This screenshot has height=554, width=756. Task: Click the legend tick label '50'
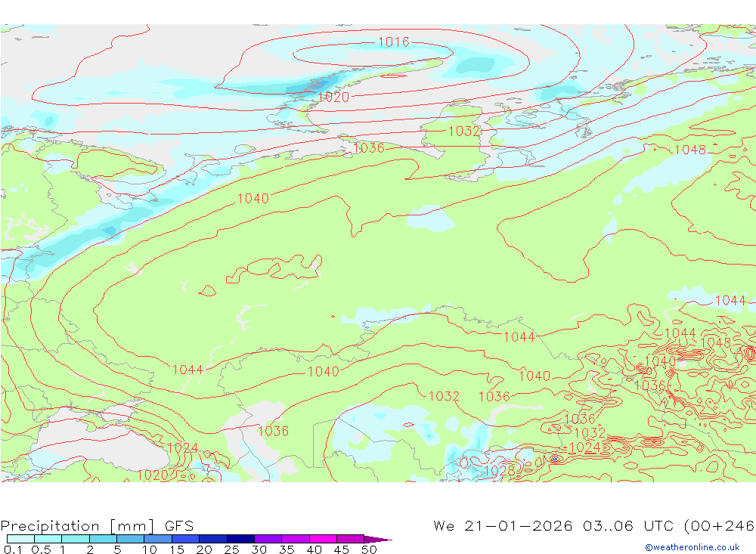click(369, 549)
